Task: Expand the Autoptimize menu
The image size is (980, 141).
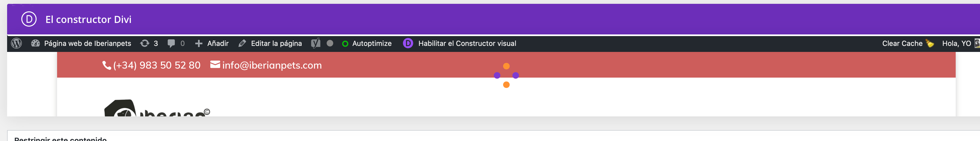Action: (x=372, y=43)
